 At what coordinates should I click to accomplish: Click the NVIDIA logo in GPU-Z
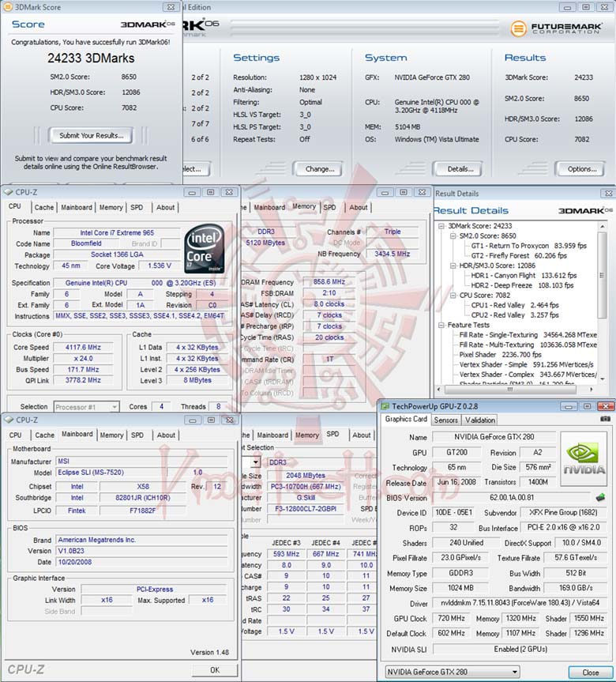point(584,459)
